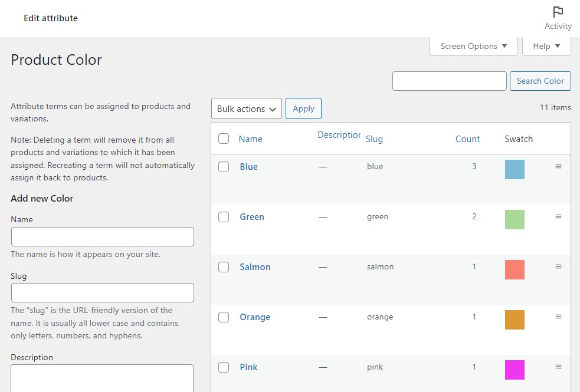Screen dimensions: 580x392
Task: Sort terms by Count column header
Action: [467, 139]
